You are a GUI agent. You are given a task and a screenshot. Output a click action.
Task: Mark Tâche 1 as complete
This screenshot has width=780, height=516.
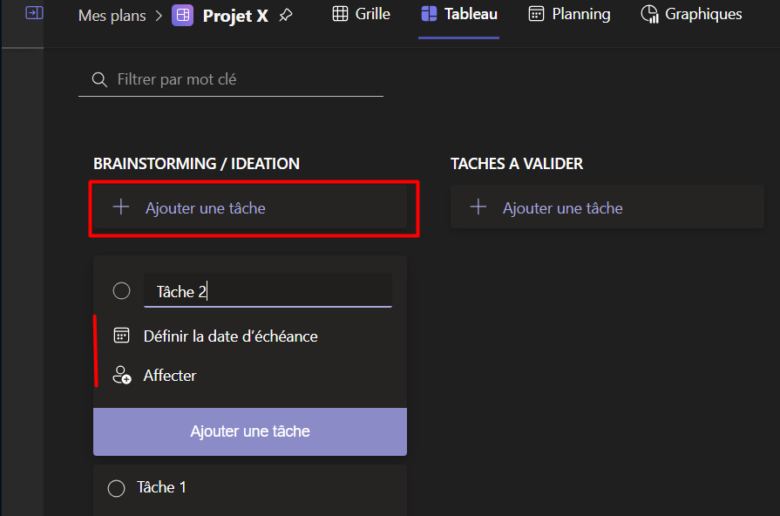(116, 488)
